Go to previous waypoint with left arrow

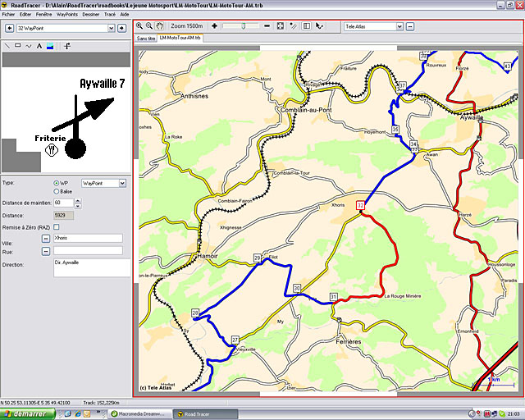[9, 28]
